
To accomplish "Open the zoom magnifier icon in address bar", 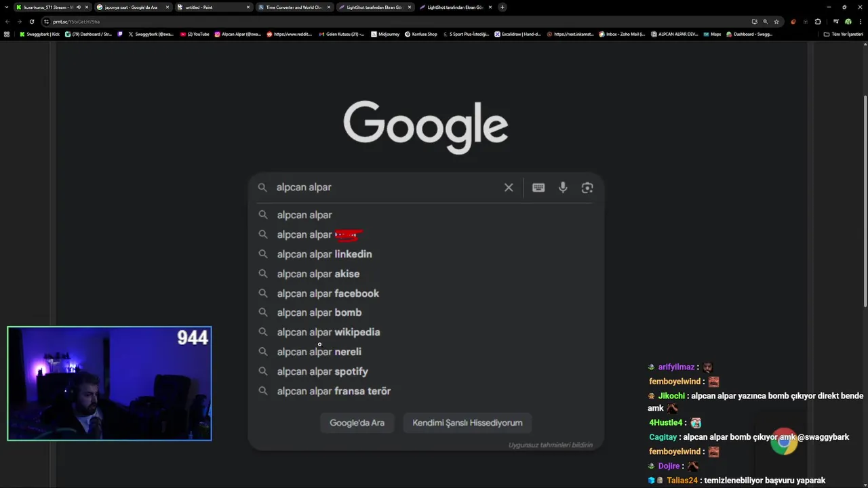I will (x=766, y=22).
